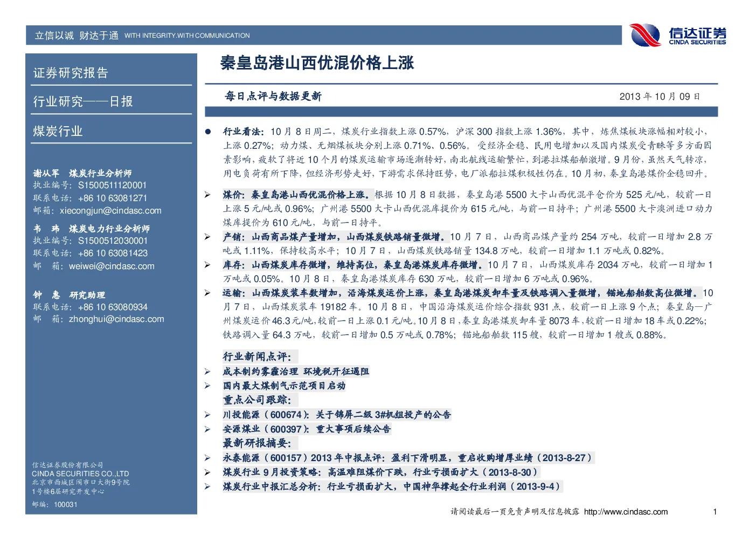The width and height of the screenshot is (756, 535).
Task: Click the email xiecongjun@cindasc.com
Action: pyautogui.click(x=110, y=211)
